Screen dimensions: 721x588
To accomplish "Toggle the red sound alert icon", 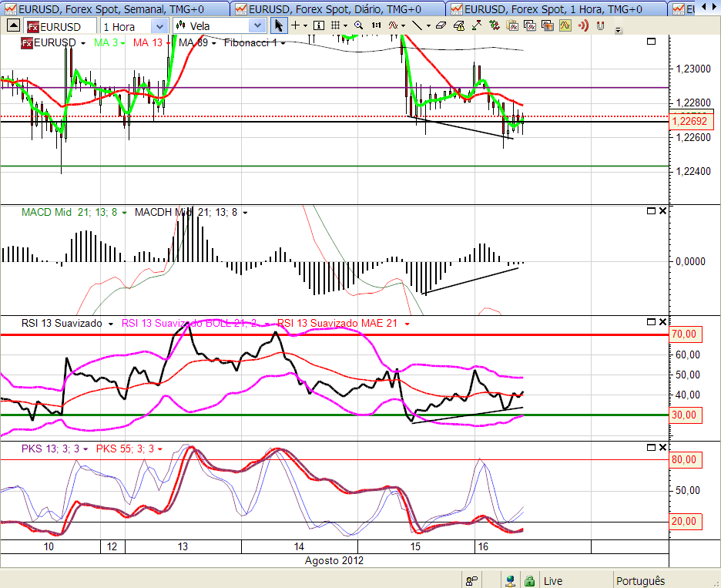I will [583, 25].
